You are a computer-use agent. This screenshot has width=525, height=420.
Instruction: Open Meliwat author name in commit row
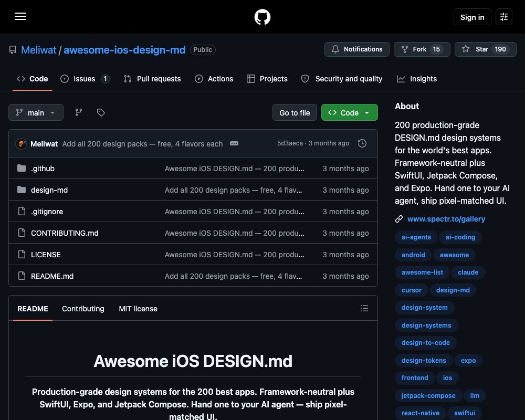click(x=44, y=144)
